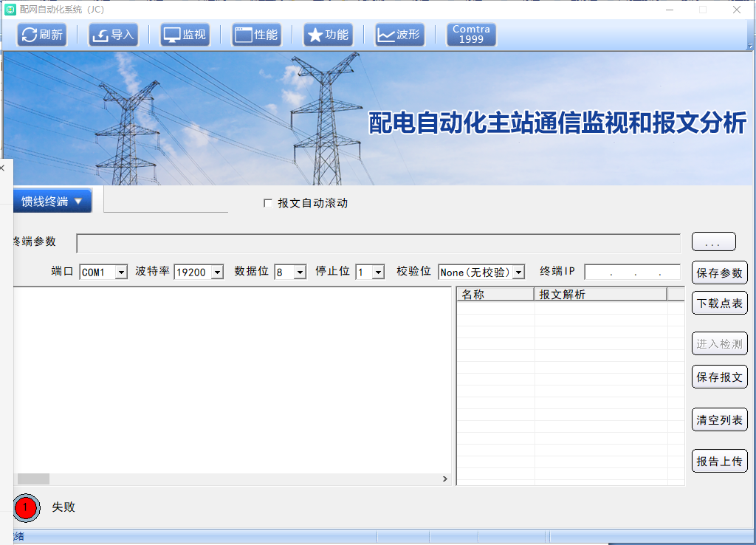Click the 名称 column header
756x545 pixels.
click(495, 294)
